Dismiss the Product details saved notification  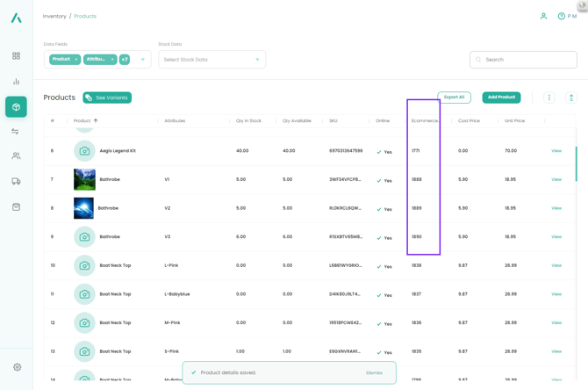click(374, 372)
